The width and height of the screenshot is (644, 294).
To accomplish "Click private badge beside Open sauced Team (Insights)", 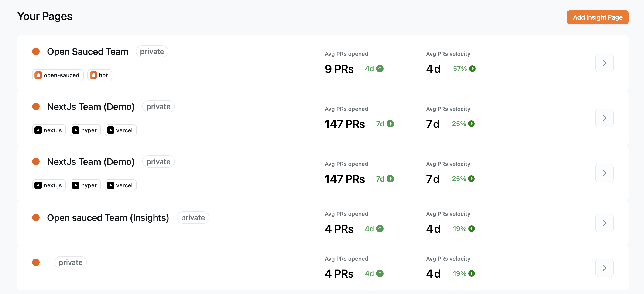I will coord(193,218).
